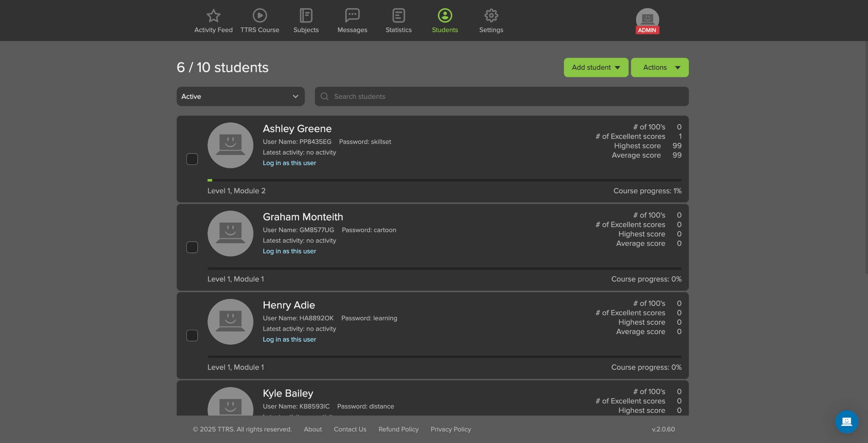
Task: Switch to the Students tab
Action: (x=445, y=21)
